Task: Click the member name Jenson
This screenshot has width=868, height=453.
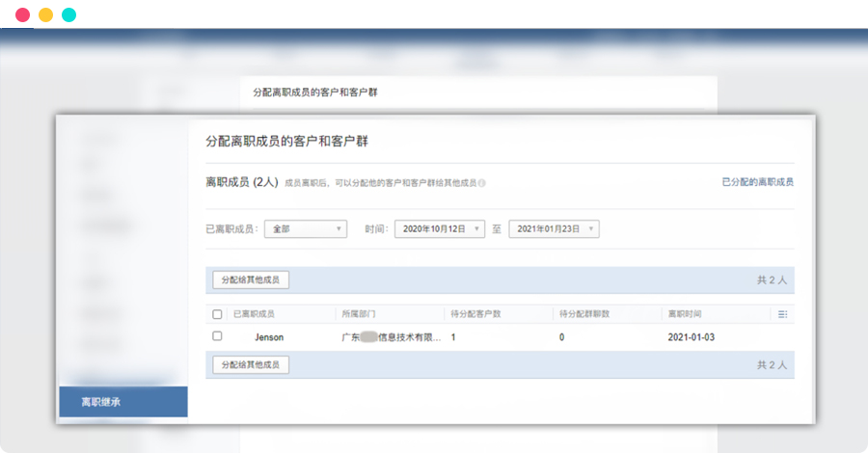Action: pyautogui.click(x=269, y=337)
